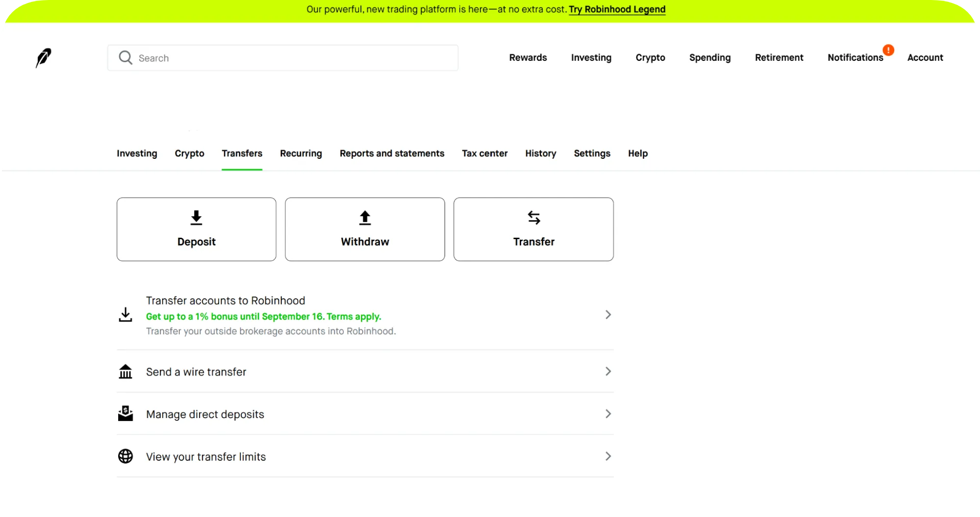Open the Retirement navigation link
The image size is (980, 517).
(x=779, y=57)
